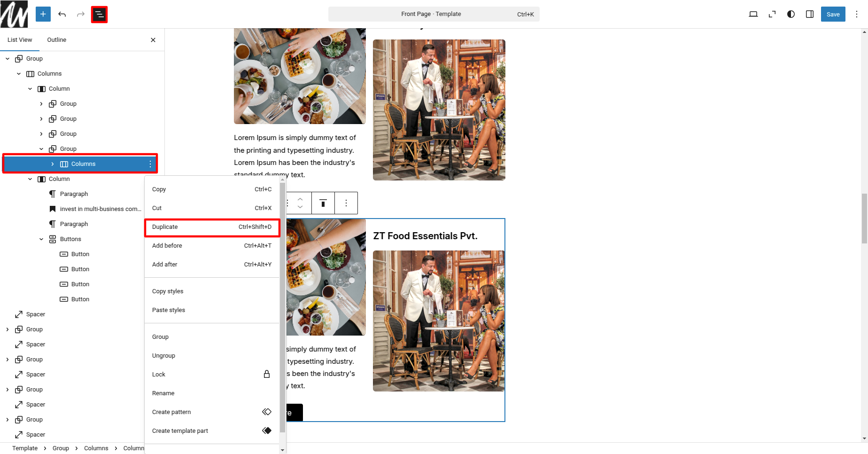Toggle the Styles half-circle icon
868x454 pixels.
click(791, 14)
